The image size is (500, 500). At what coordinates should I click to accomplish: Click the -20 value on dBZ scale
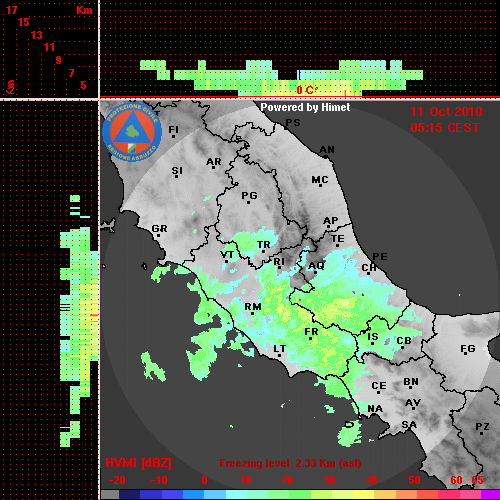(117, 480)
